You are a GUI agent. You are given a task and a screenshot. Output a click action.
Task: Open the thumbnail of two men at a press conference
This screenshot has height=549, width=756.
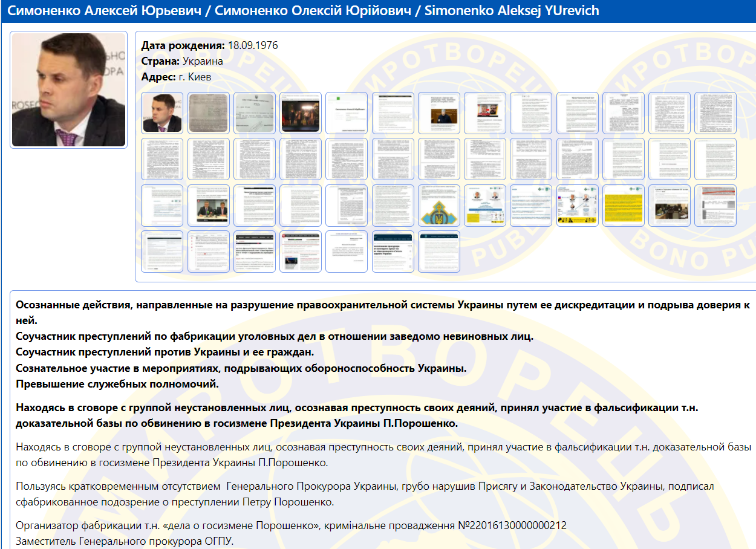(208, 206)
